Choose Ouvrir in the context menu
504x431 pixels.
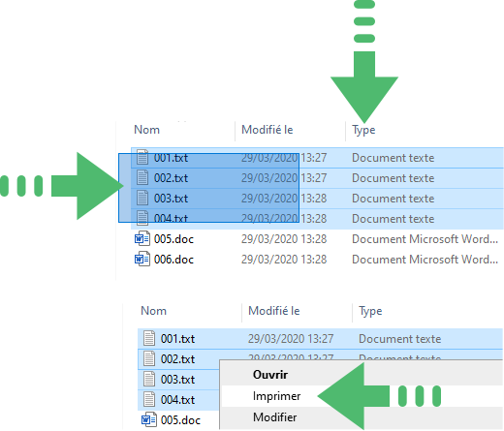tap(270, 375)
